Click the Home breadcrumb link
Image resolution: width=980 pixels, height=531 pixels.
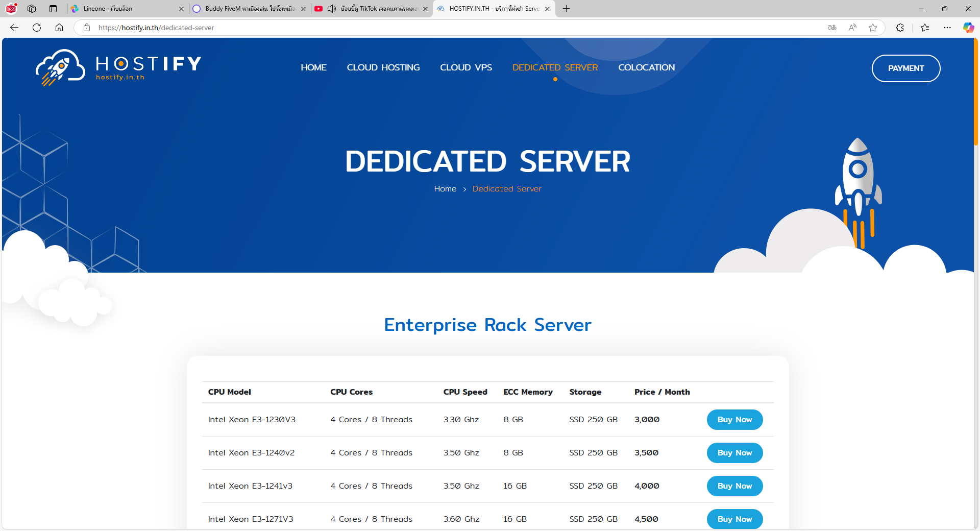[x=445, y=189]
